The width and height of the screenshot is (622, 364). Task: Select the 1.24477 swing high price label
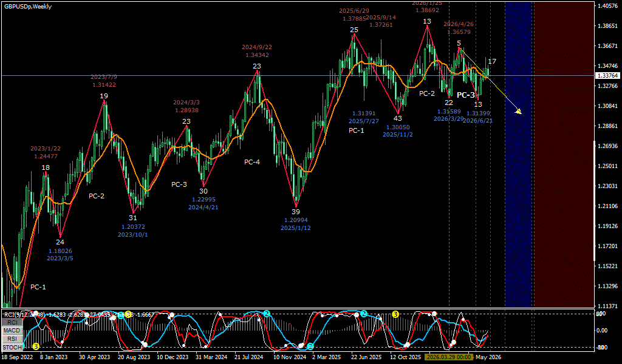(x=46, y=156)
